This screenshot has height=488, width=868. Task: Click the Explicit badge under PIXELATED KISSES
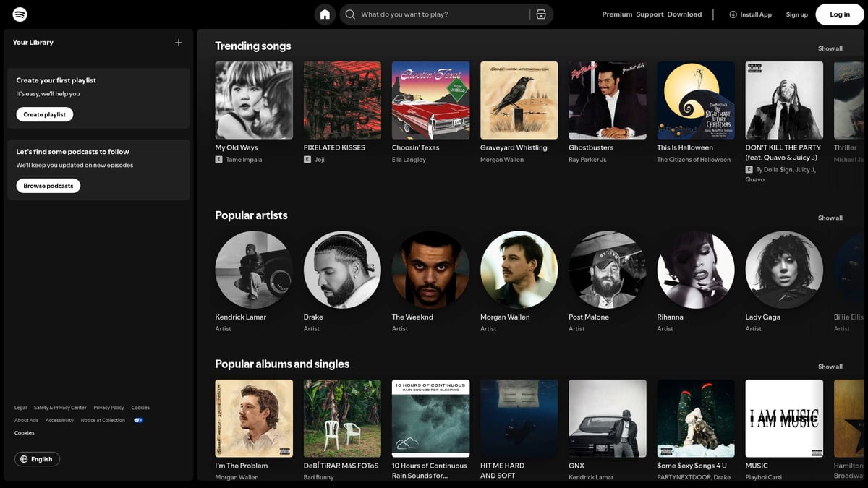307,159
